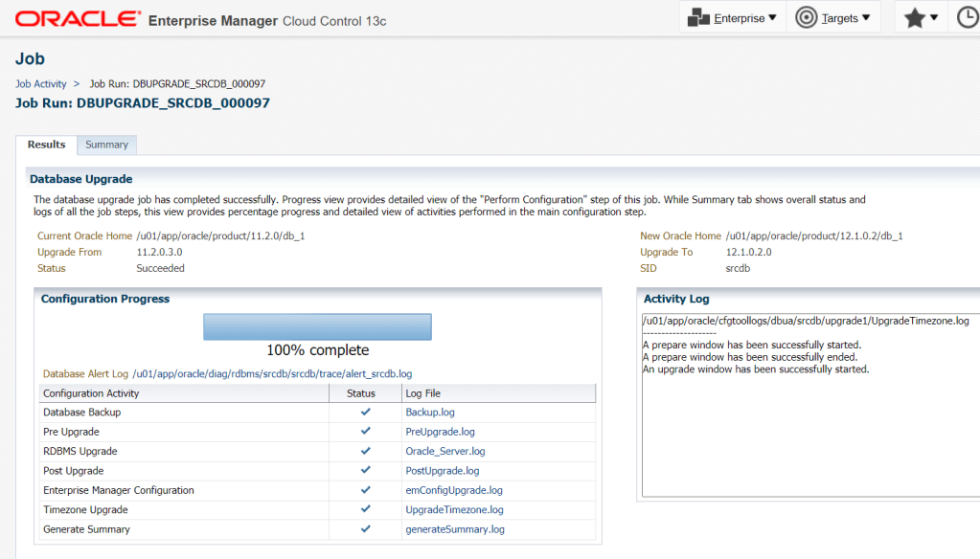
Task: Click the RDBMS Upgrade status checkmark
Action: tap(365, 451)
